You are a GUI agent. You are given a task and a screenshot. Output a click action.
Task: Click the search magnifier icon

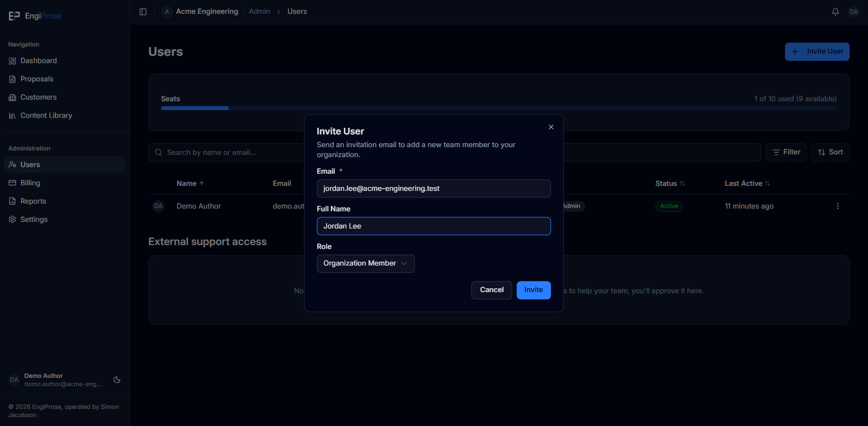click(x=159, y=152)
